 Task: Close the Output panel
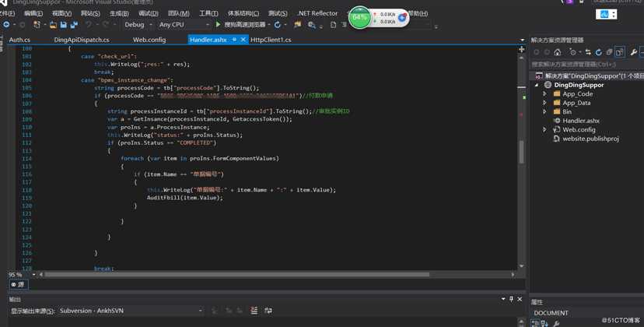(x=520, y=299)
